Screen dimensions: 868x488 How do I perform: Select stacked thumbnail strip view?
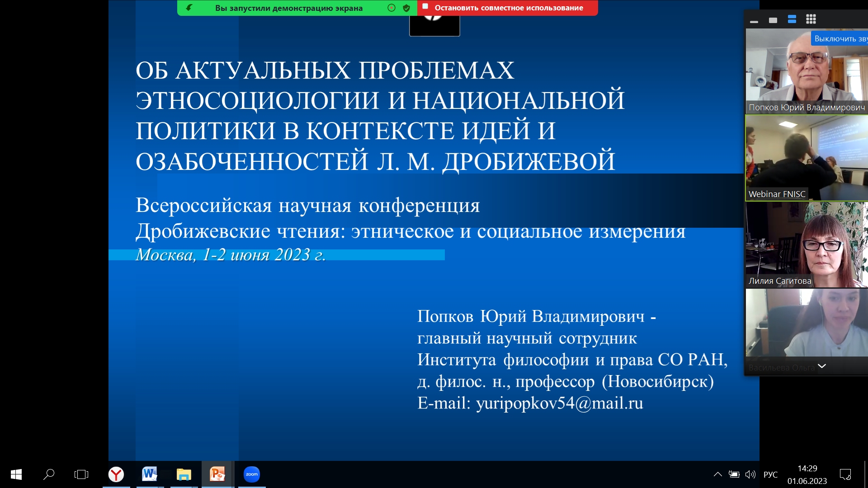[792, 19]
